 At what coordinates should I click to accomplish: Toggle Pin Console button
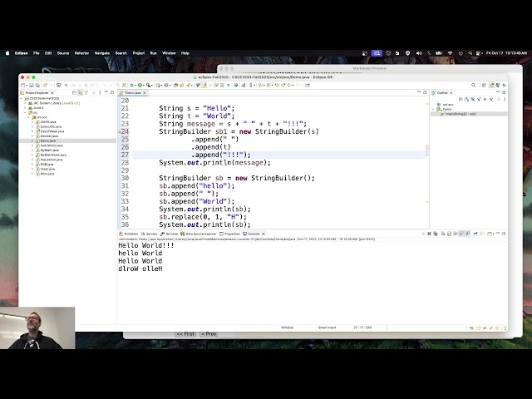click(x=475, y=234)
